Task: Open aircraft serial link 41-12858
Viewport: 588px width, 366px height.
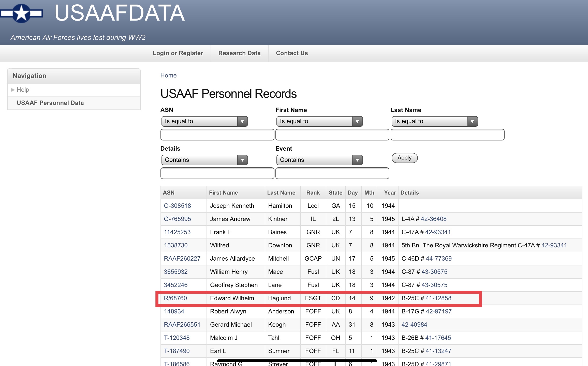Action: 438,298
